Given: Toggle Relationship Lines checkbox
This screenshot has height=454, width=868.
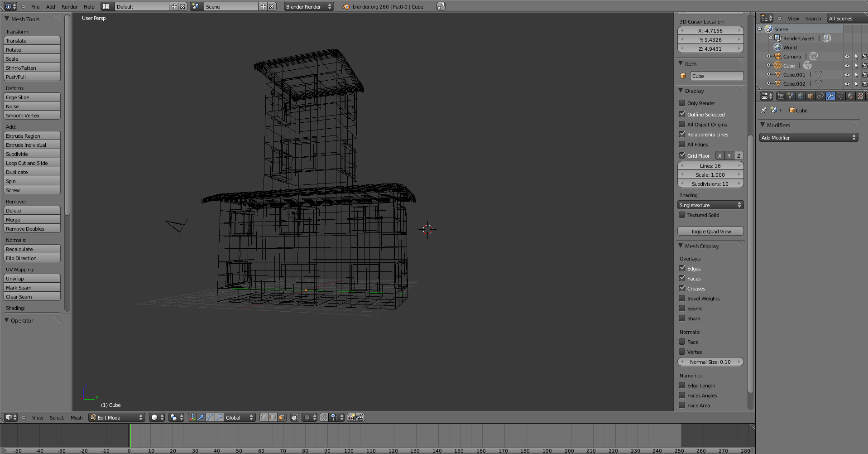Looking at the screenshot, I should pyautogui.click(x=682, y=134).
